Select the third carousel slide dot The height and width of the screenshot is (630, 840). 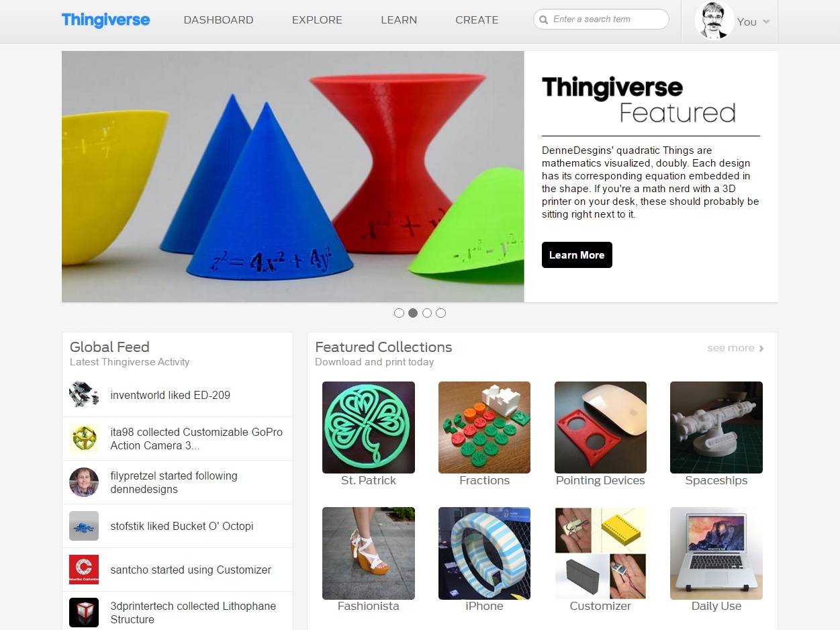427,313
